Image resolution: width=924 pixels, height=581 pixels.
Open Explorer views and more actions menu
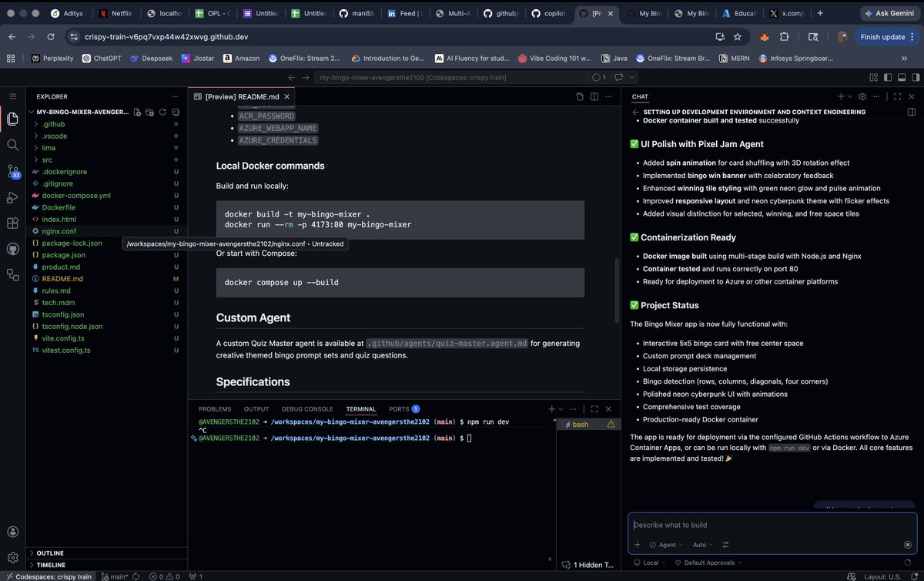174,96
